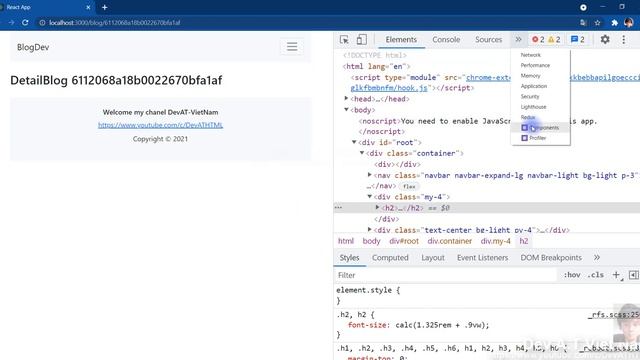
Task: Click the BlogDev brand link
Action: tap(33, 47)
